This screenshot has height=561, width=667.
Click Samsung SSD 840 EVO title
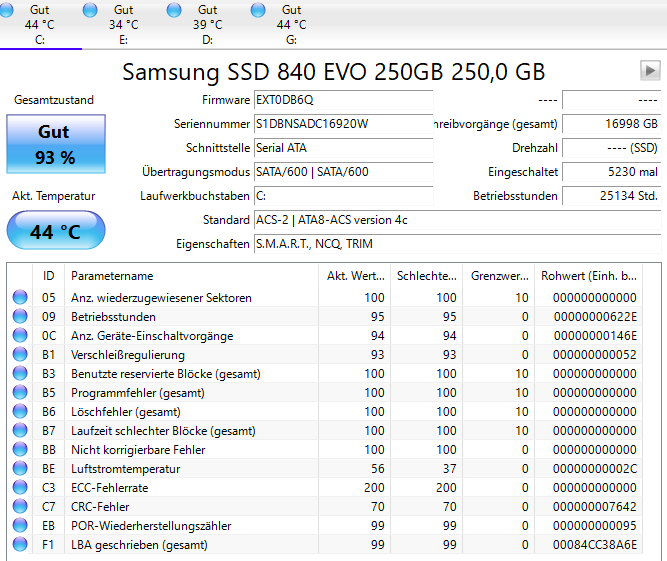pos(334,71)
